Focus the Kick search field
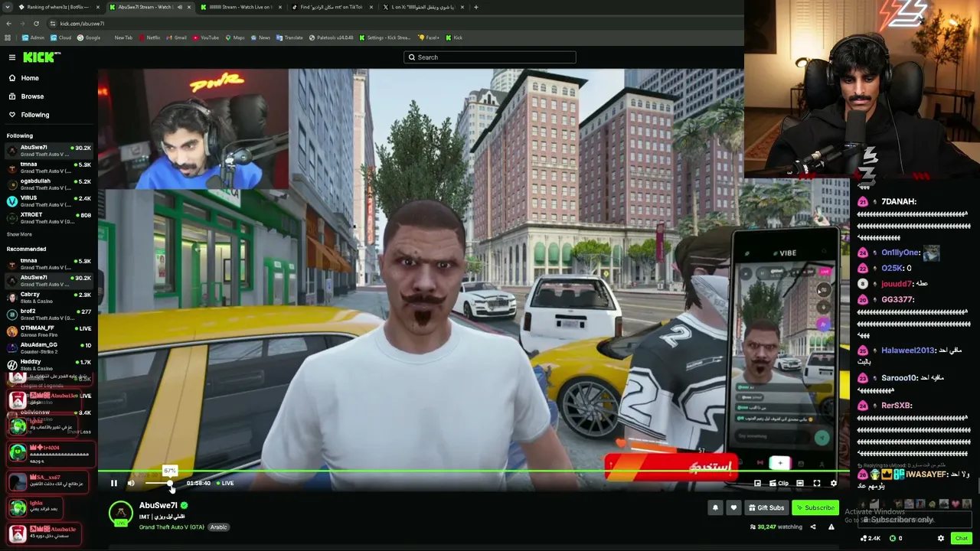Viewport: 980px width, 551px height. tap(490, 57)
